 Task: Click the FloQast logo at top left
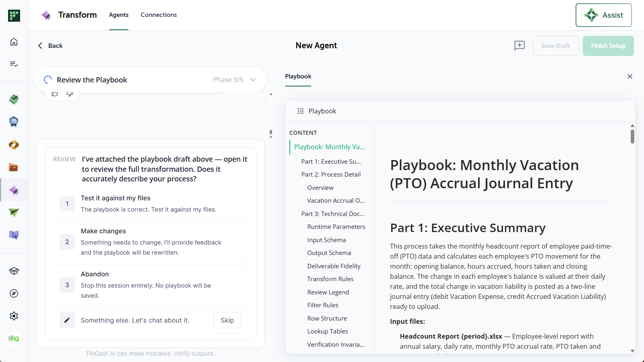pyautogui.click(x=14, y=16)
